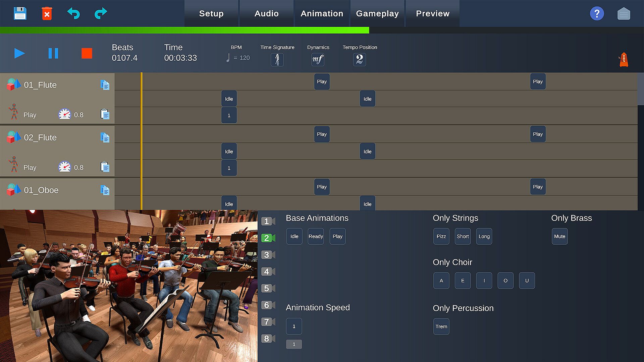This screenshot has height=362, width=644.
Task: Click the Trem percussion button
Action: click(x=441, y=326)
